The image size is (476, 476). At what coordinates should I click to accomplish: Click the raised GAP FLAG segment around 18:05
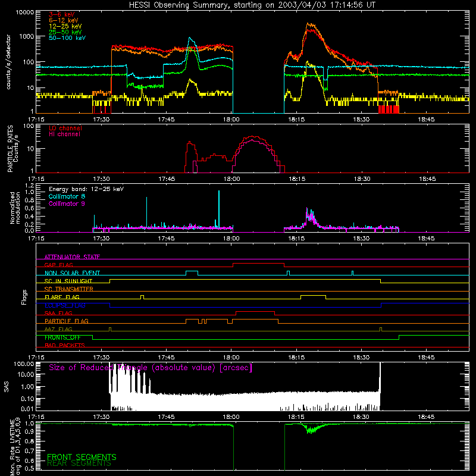pyautogui.click(x=258, y=264)
